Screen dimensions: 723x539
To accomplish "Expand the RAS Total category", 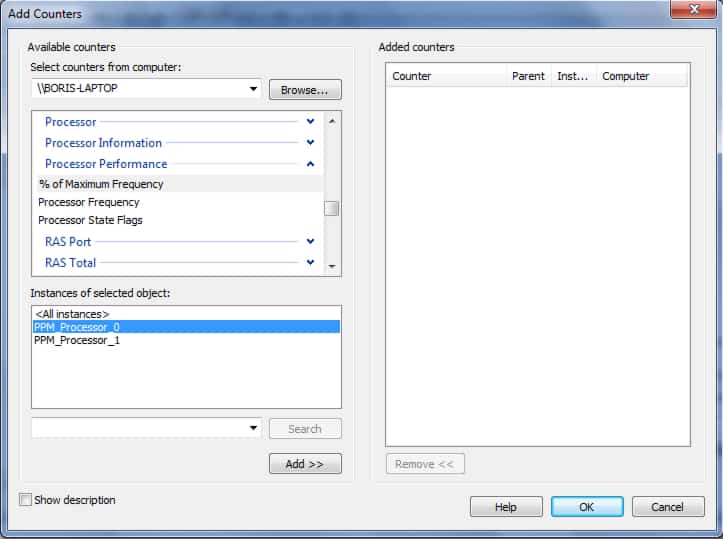I will (310, 263).
